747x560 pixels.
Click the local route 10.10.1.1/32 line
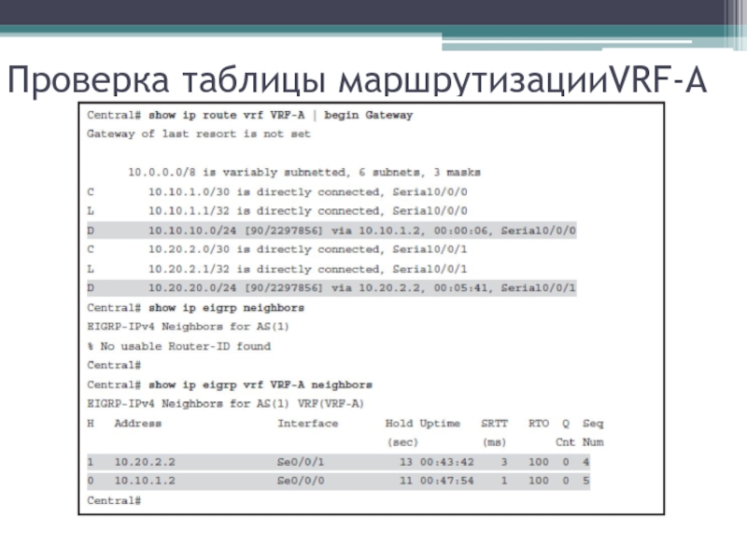point(307,211)
